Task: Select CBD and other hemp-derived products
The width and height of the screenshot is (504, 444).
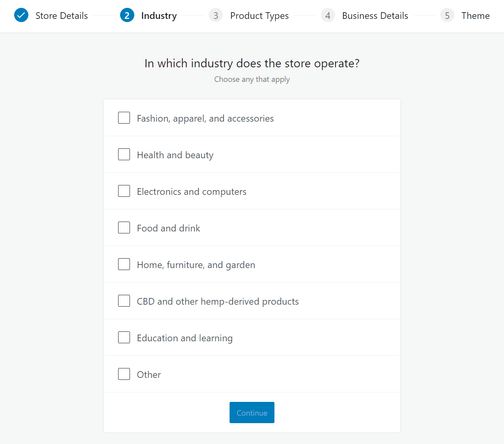Action: pyautogui.click(x=124, y=301)
